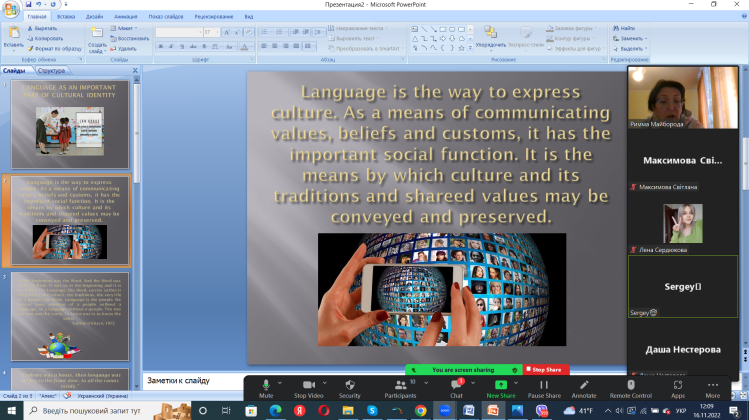Open Opera browser from the taskbar
The height and width of the screenshot is (420, 749).
click(x=323, y=410)
